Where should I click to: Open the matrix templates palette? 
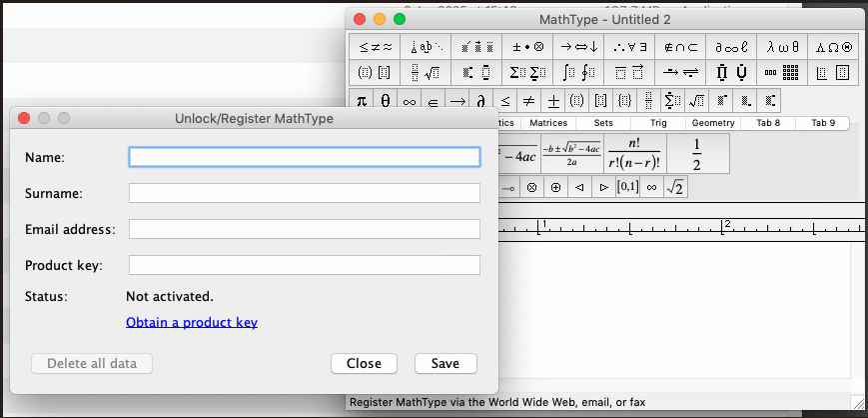pyautogui.click(x=782, y=73)
